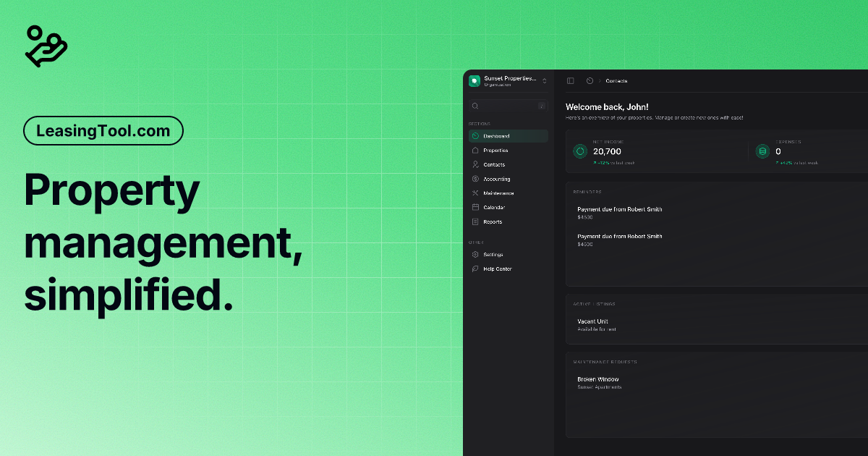Open the Help Center chat icon
Screen dimensions: 868x456
[475, 269]
